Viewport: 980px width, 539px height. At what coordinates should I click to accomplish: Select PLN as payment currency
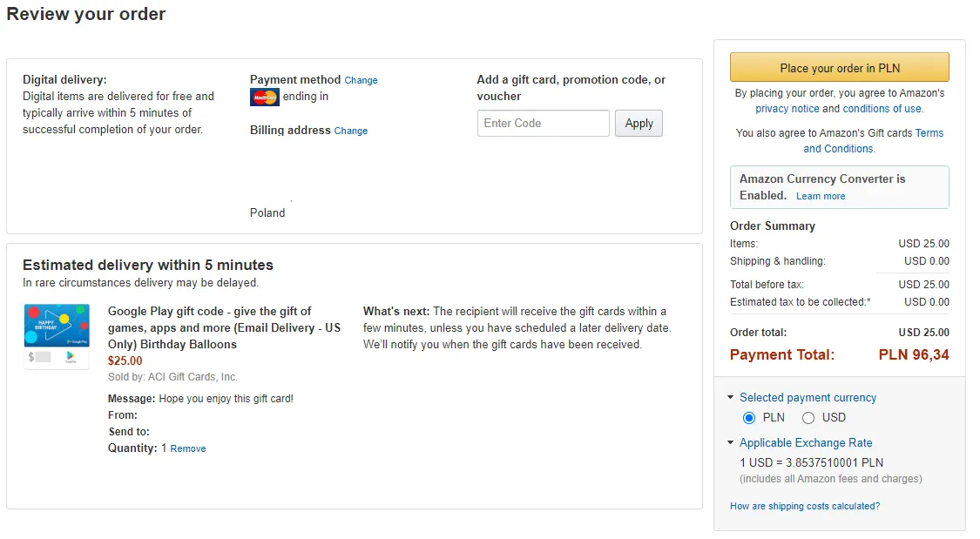[x=749, y=418]
